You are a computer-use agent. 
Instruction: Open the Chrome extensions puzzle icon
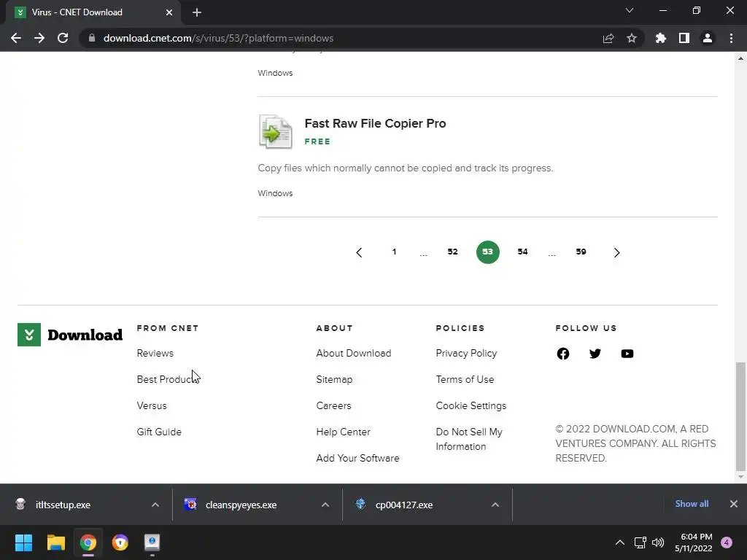(x=661, y=38)
